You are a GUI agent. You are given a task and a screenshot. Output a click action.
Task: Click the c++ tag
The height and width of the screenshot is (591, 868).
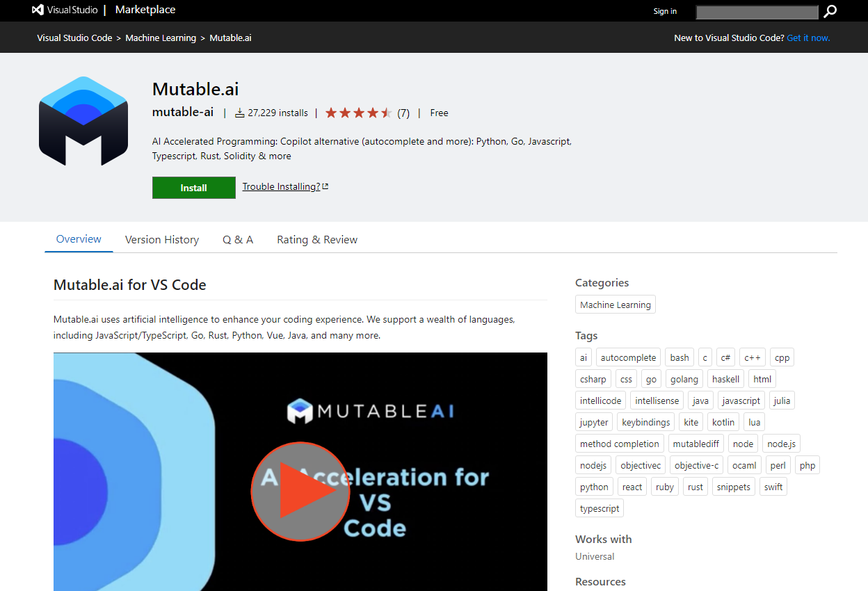tap(753, 357)
